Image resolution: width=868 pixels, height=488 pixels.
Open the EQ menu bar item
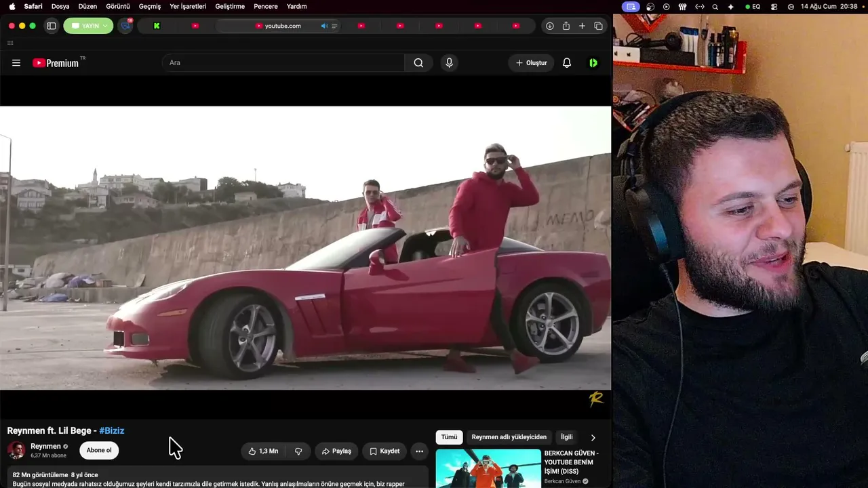[x=753, y=7]
